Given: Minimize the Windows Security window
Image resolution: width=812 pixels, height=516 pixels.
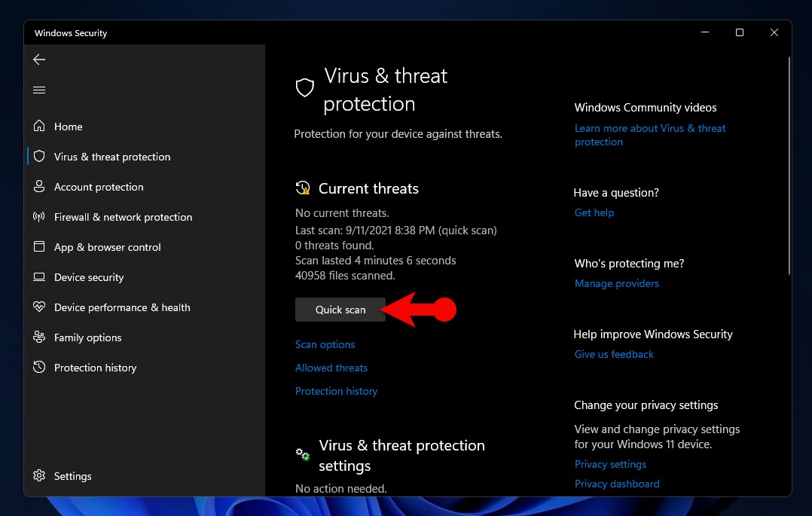Looking at the screenshot, I should 705,32.
